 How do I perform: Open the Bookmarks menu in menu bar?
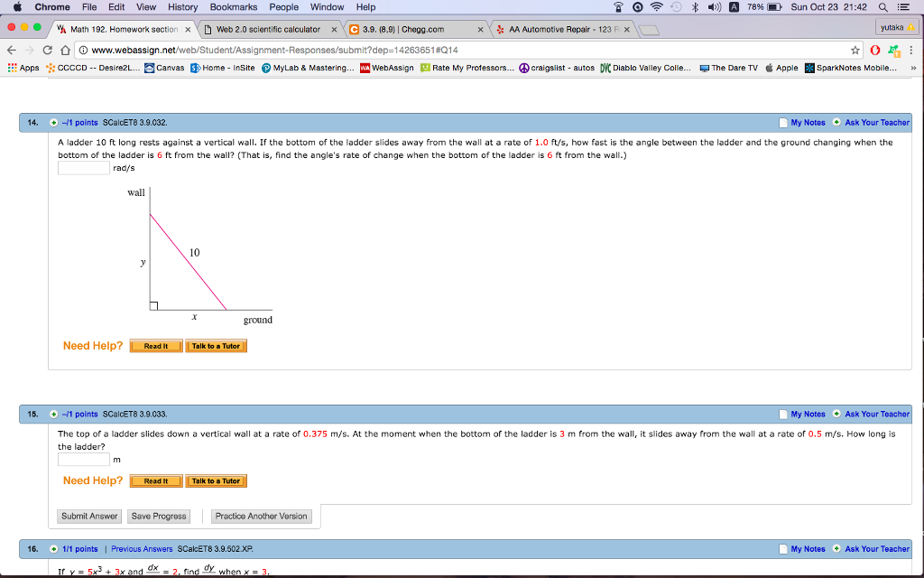233,7
